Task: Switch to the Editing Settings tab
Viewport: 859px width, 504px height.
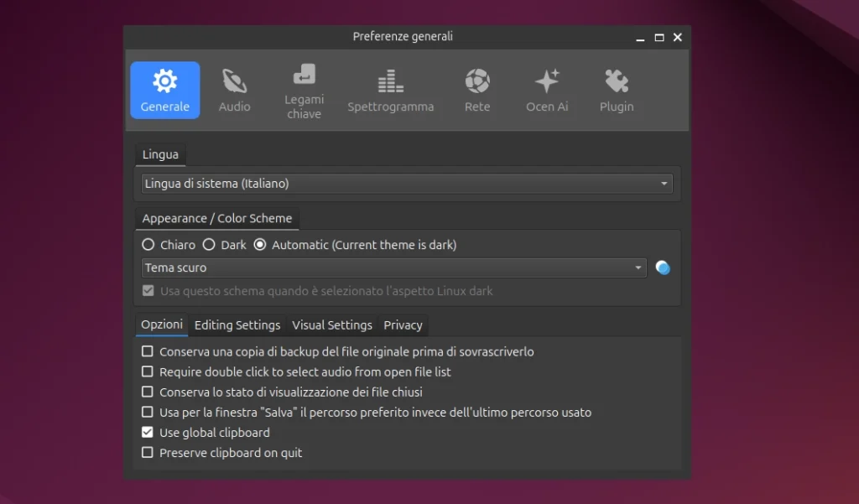Action: 237,325
